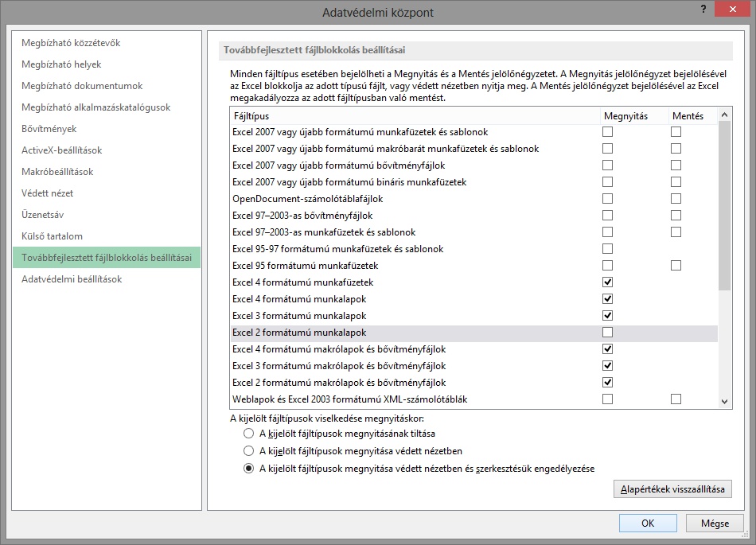The height and width of the screenshot is (545, 756).
Task: Check Mentés for Excel 2007 bővítményfájlok
Action: coord(676,165)
